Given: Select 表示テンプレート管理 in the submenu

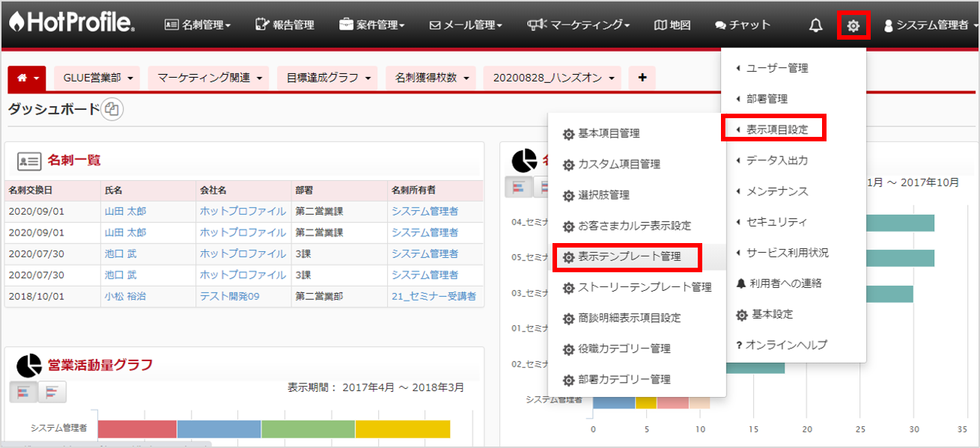Looking at the screenshot, I should pos(629,257).
